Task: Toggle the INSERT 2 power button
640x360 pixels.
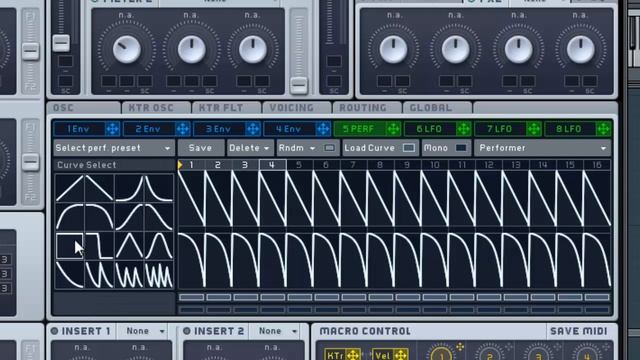Action: [187, 331]
